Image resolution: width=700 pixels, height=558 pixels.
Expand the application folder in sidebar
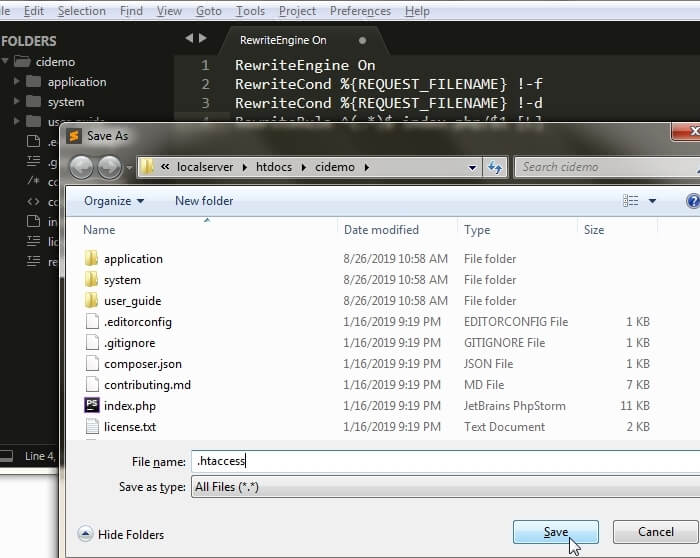(x=17, y=81)
